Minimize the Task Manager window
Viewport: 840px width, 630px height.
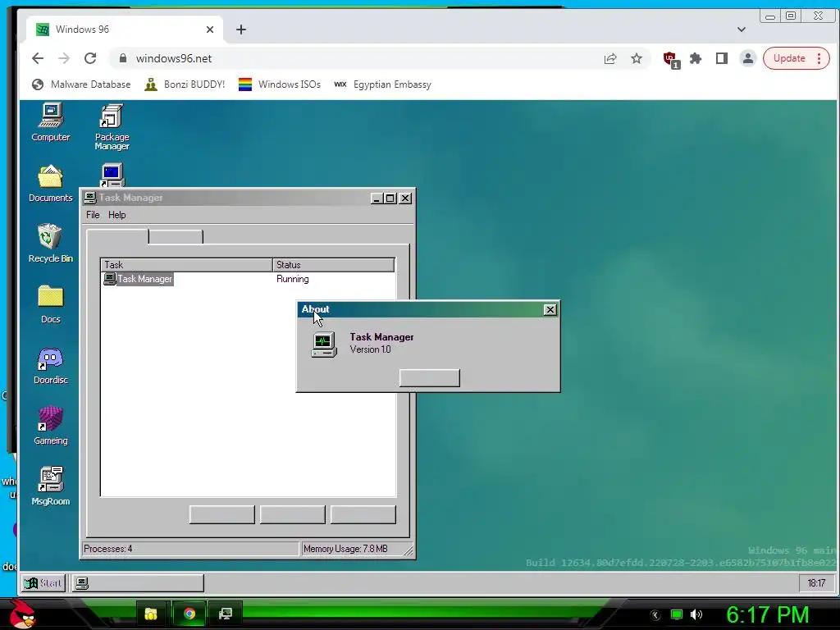click(x=377, y=199)
